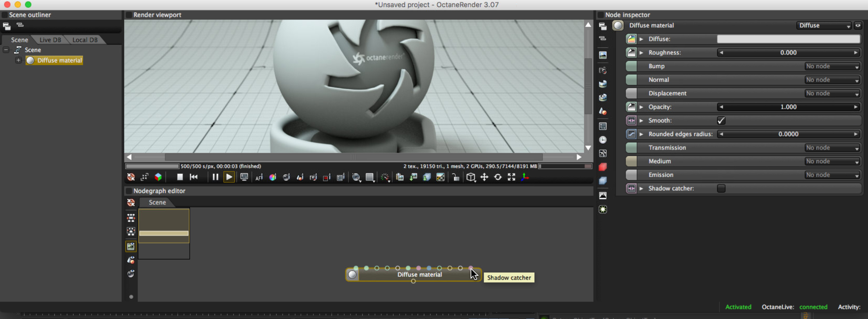Expand the Roughness parameter arrow
Screen dimensions: 868x319
click(641, 53)
